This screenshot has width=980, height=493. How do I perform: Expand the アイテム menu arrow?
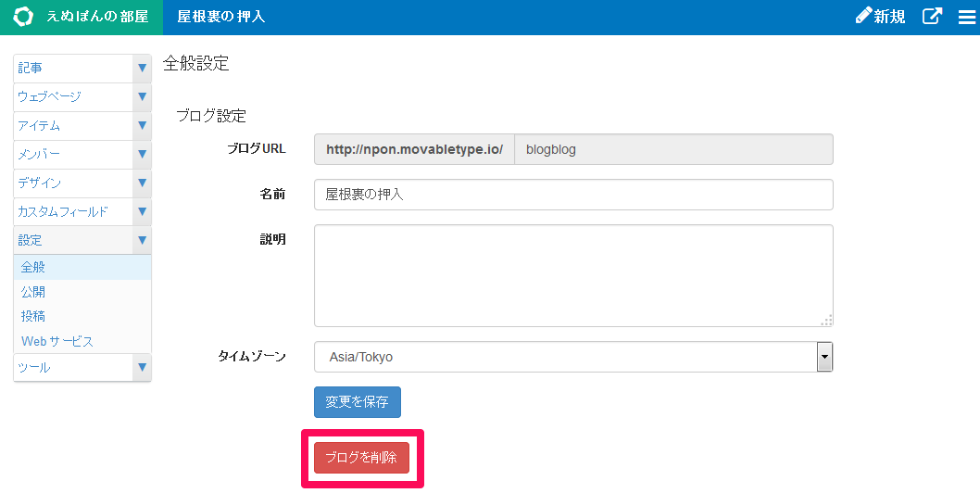coord(142,125)
